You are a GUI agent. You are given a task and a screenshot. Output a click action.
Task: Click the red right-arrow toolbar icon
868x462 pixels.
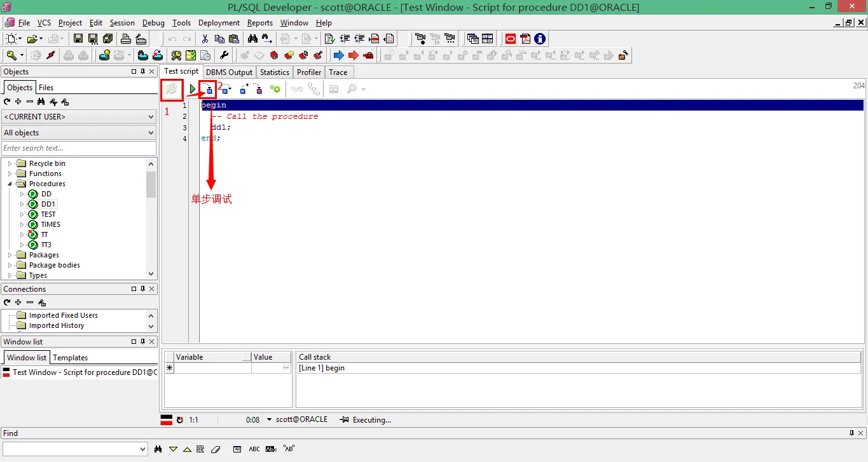353,55
